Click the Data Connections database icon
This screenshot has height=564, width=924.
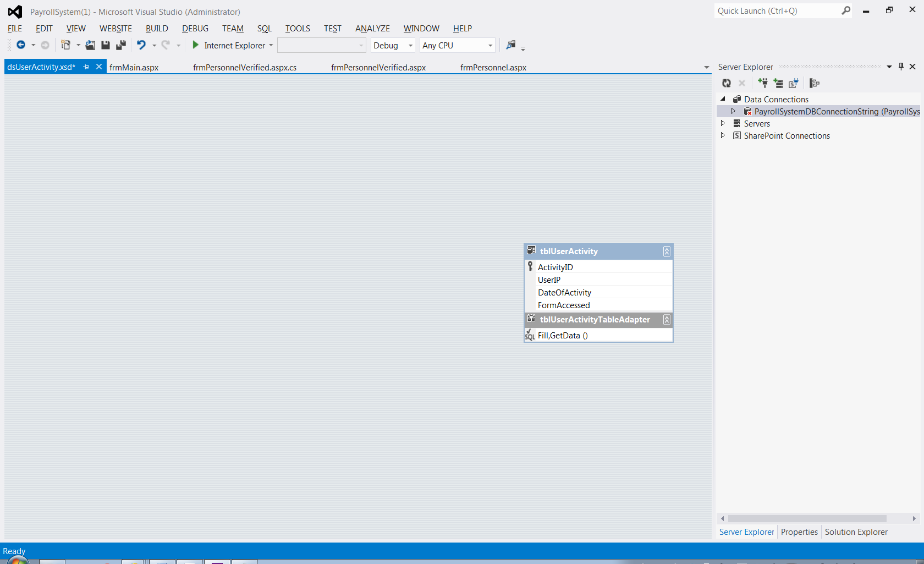pos(737,99)
